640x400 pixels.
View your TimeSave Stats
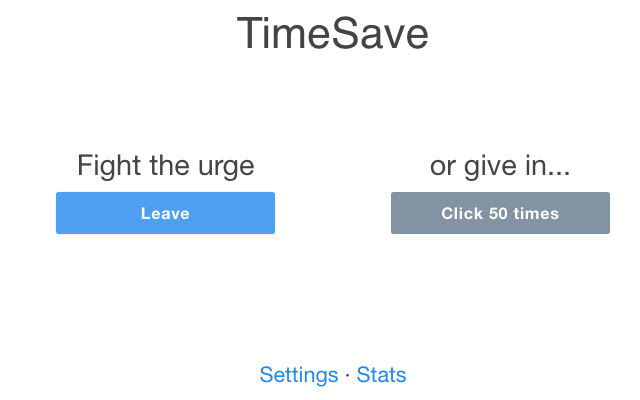[381, 375]
